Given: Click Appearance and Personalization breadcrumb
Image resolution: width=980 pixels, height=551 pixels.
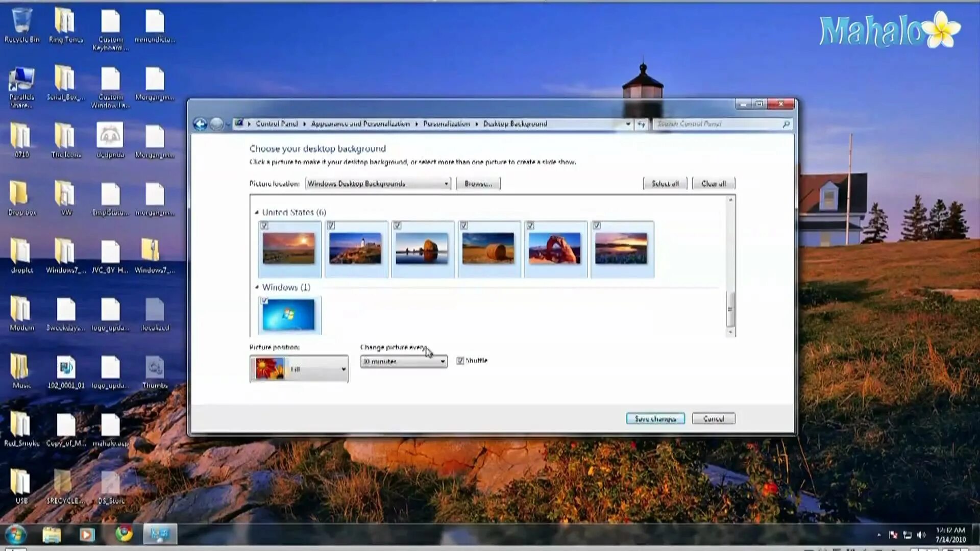Looking at the screenshot, I should [360, 124].
